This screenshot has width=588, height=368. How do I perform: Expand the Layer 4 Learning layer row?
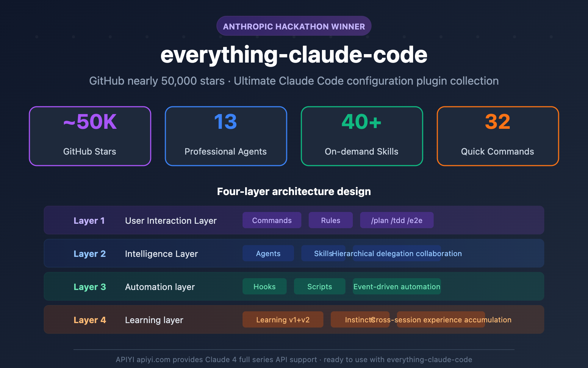pyautogui.click(x=147, y=319)
